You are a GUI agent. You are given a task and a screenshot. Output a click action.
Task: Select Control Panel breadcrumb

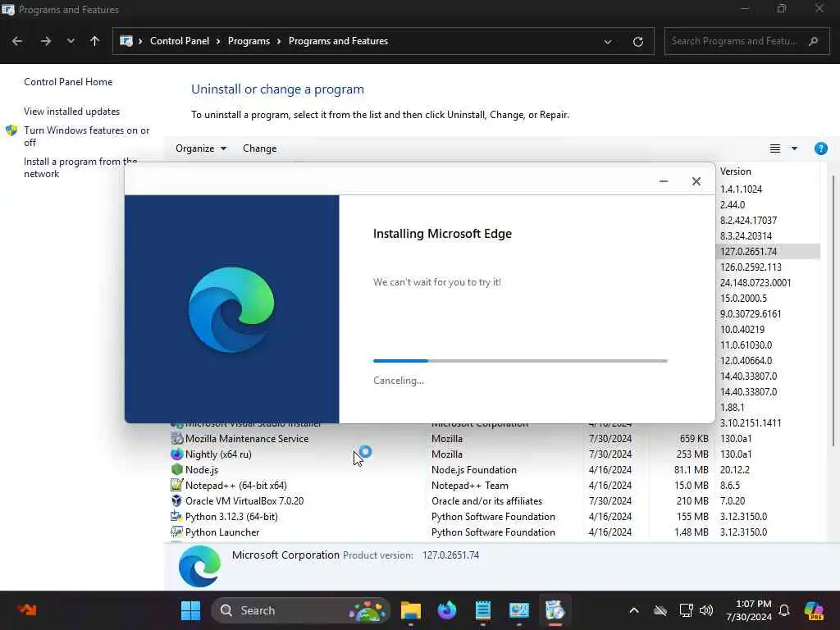(x=180, y=41)
